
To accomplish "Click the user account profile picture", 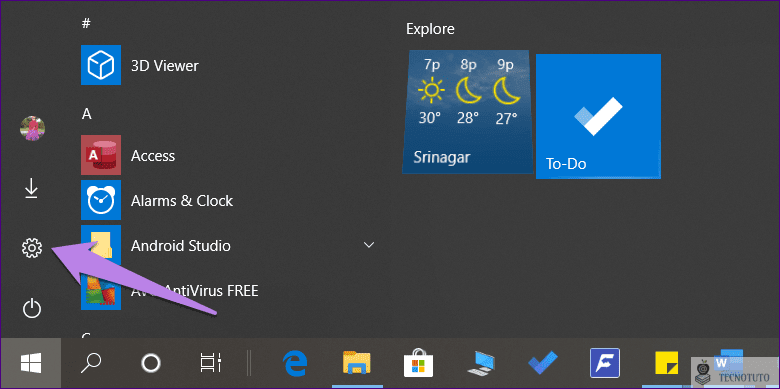I will click(x=32, y=129).
